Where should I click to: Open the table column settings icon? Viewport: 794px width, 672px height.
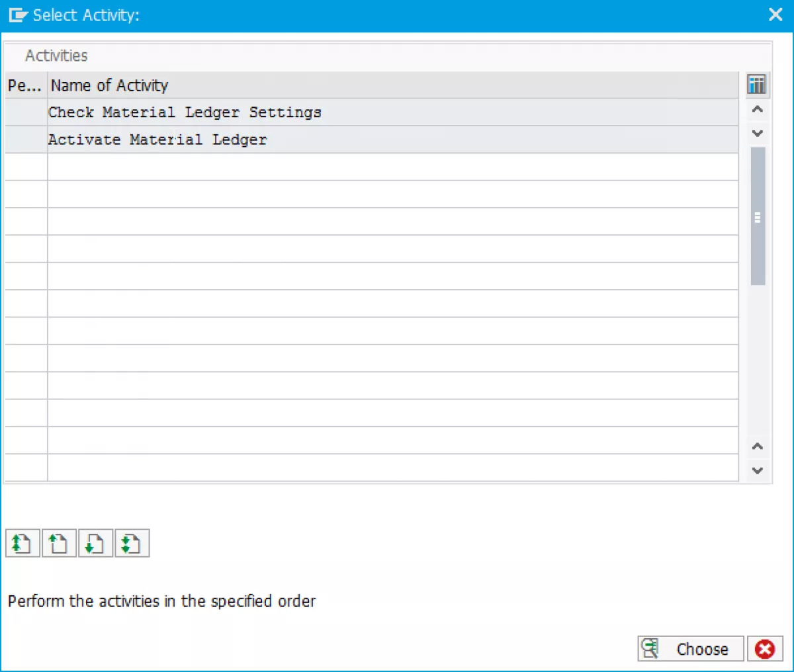(x=756, y=85)
